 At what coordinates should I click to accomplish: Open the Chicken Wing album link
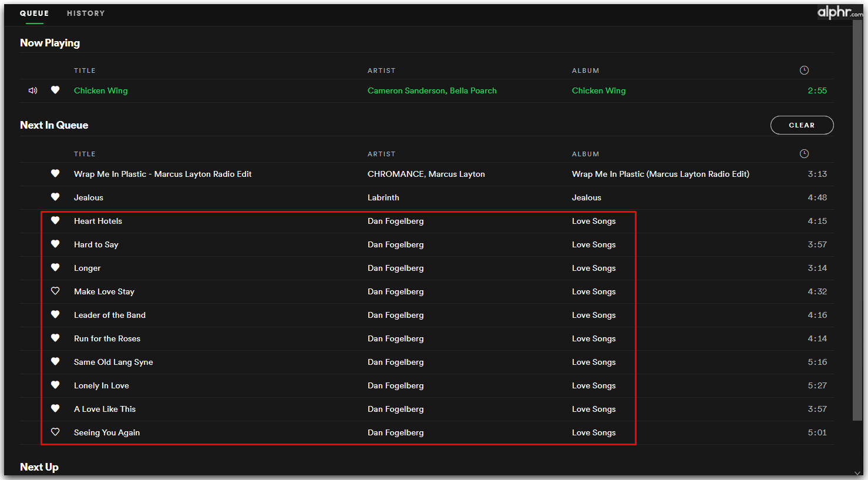pyautogui.click(x=598, y=90)
